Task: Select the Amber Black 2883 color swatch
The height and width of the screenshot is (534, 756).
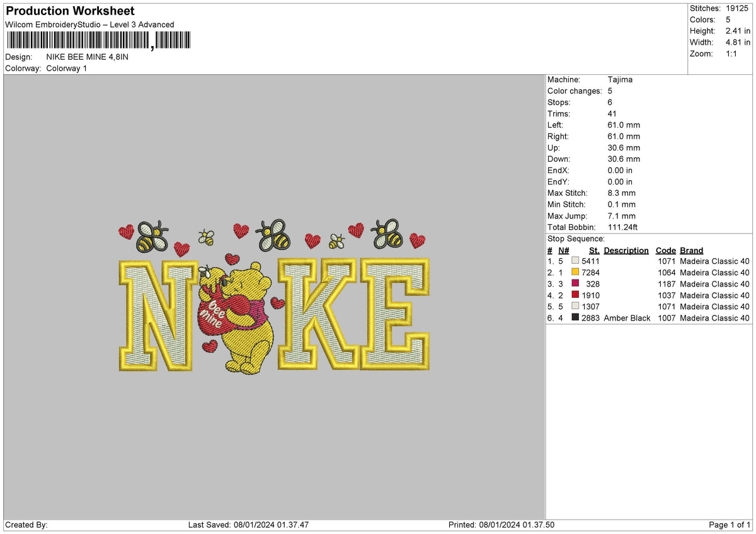Action: (575, 318)
